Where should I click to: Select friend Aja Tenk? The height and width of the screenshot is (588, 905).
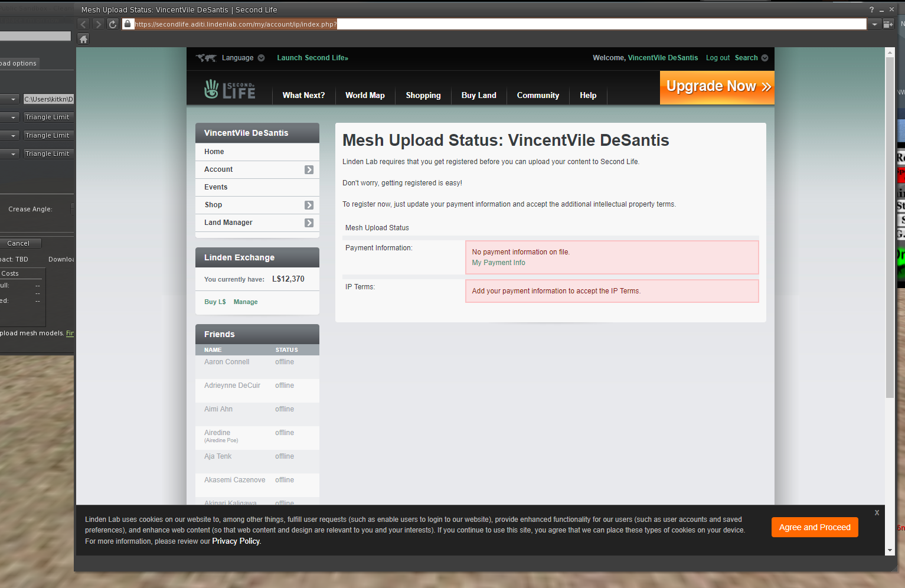click(x=218, y=456)
